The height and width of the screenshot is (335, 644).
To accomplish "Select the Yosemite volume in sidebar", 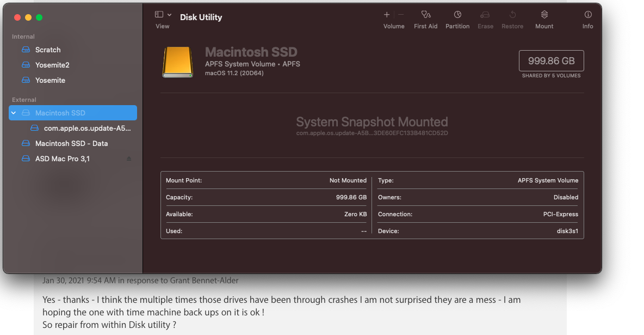I will (73, 80).
